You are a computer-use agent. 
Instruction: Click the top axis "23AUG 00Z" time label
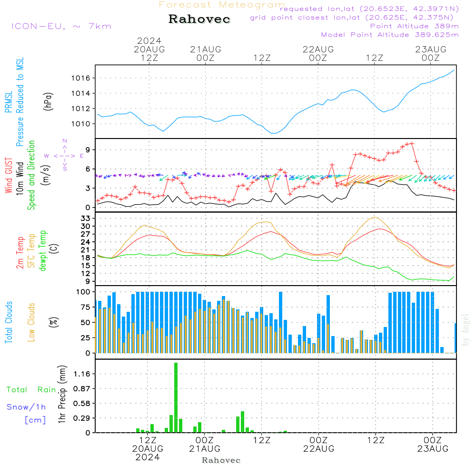[x=431, y=53]
